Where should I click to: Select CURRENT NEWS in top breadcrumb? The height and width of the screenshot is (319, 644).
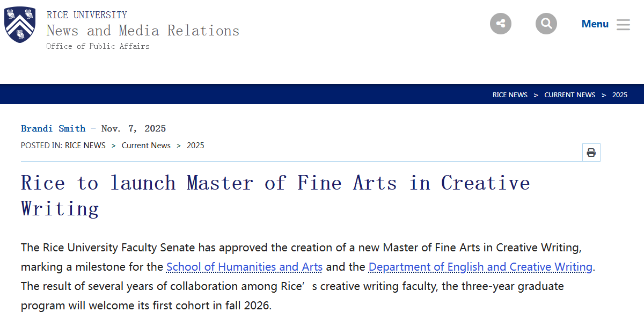570,95
